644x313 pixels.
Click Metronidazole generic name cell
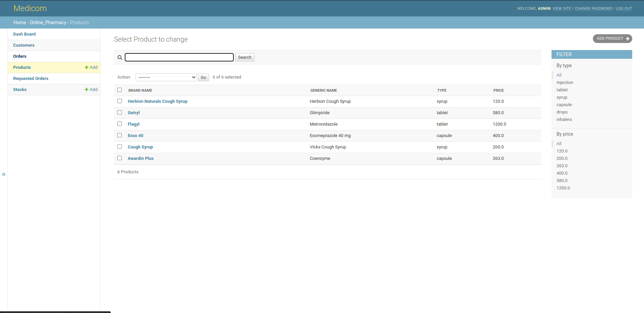pos(324,124)
